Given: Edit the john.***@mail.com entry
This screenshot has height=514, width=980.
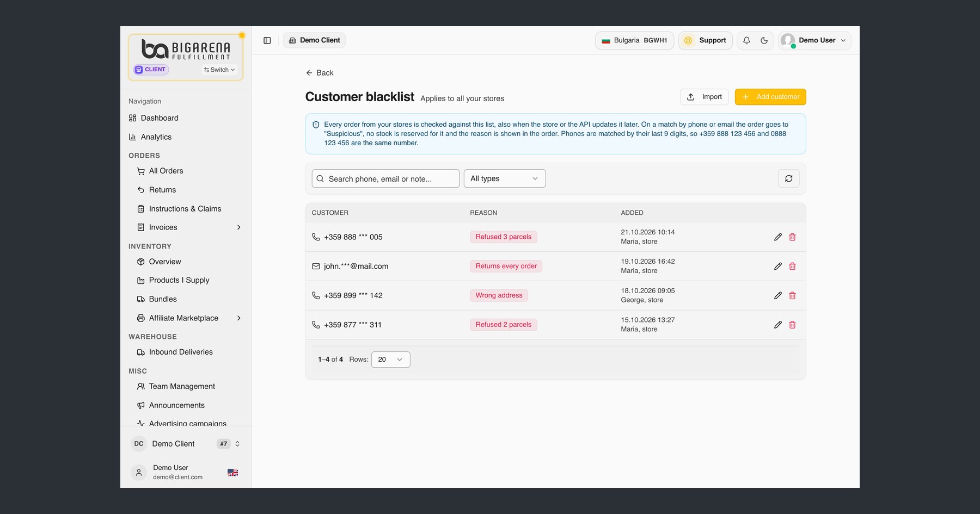Looking at the screenshot, I should pyautogui.click(x=777, y=267).
